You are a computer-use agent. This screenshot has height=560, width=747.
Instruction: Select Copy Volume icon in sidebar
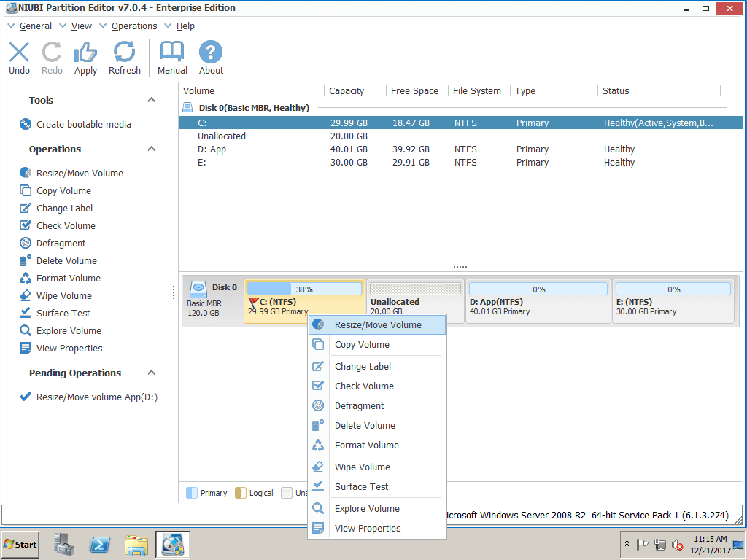click(x=26, y=190)
